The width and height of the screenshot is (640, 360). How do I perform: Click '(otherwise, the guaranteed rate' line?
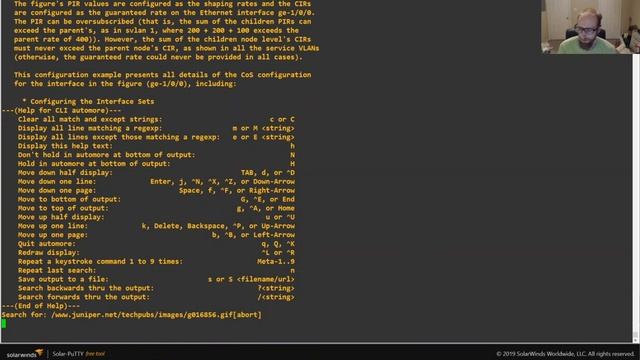coord(158,57)
